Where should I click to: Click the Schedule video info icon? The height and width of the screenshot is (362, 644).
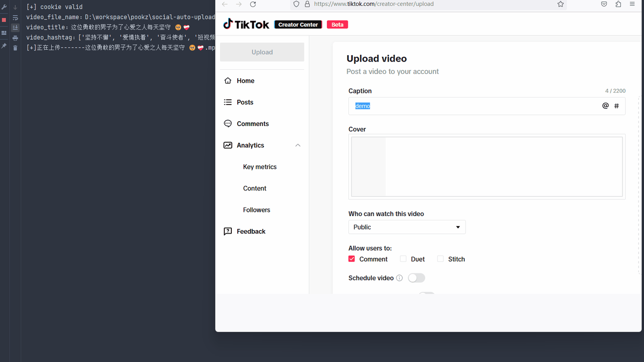[399, 278]
